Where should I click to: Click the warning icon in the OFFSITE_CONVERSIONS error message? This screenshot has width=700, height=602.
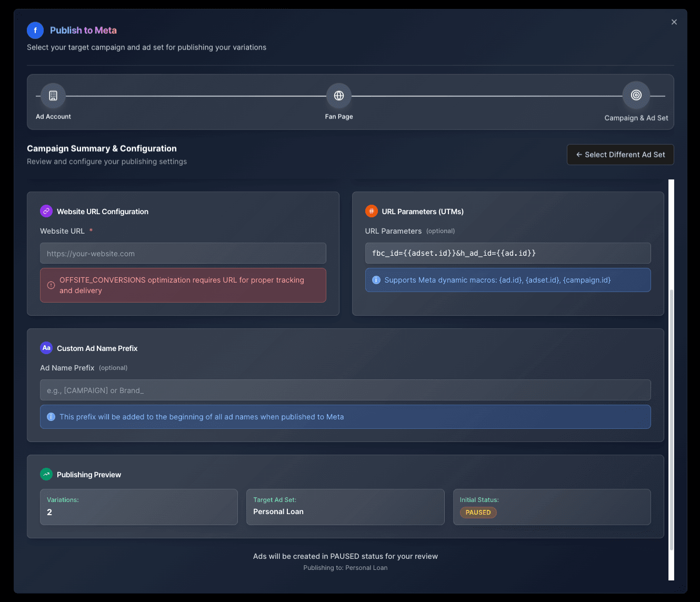(51, 285)
